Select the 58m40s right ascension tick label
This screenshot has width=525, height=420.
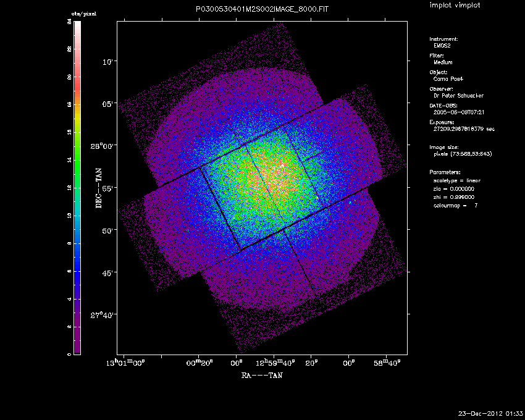[x=388, y=361]
